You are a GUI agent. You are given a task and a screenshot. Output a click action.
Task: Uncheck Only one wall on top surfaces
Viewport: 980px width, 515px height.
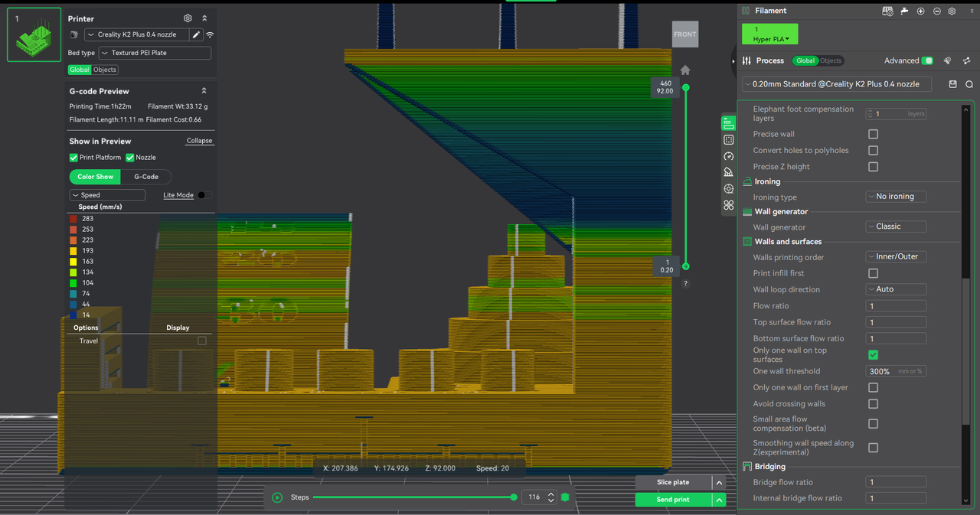873,355
